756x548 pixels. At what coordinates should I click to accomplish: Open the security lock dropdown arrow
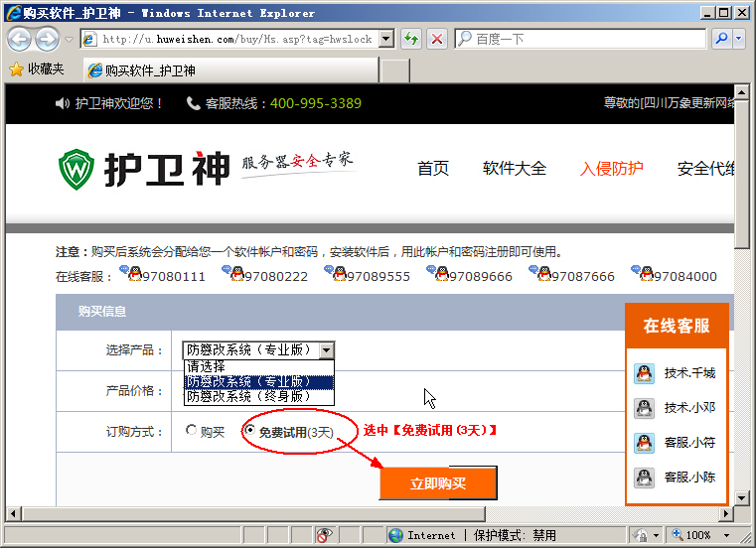(x=656, y=535)
